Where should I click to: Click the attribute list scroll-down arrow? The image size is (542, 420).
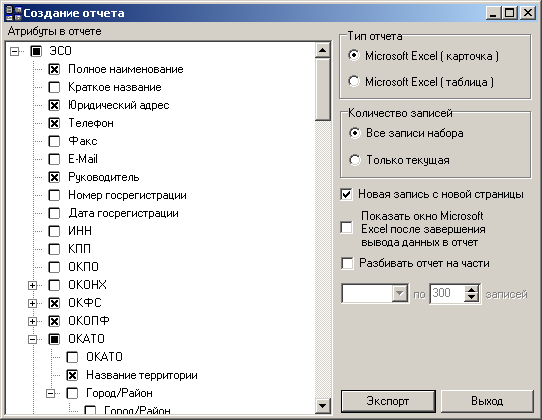pos(323,405)
